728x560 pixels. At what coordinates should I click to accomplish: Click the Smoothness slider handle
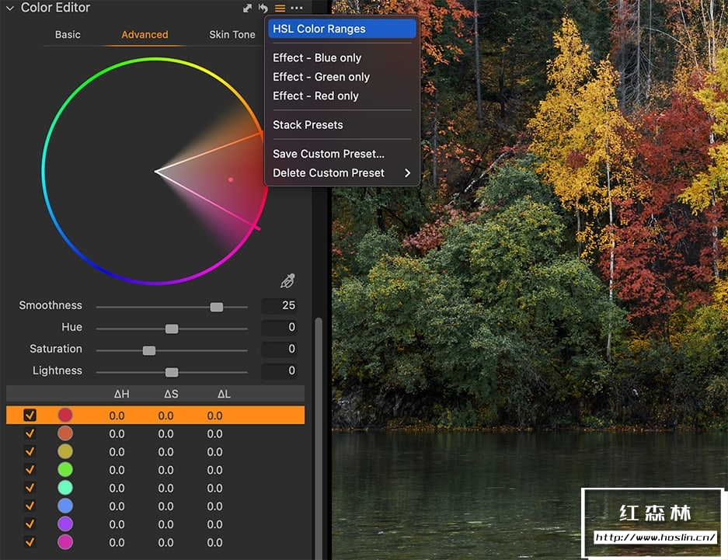tap(217, 307)
